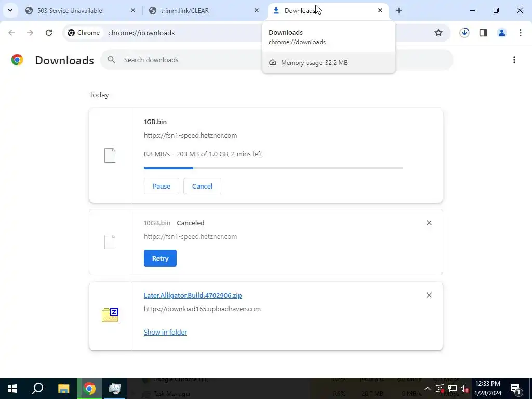Click the 1GB.bin hetzner source URL
The height and width of the screenshot is (399, 532).
[x=190, y=136]
